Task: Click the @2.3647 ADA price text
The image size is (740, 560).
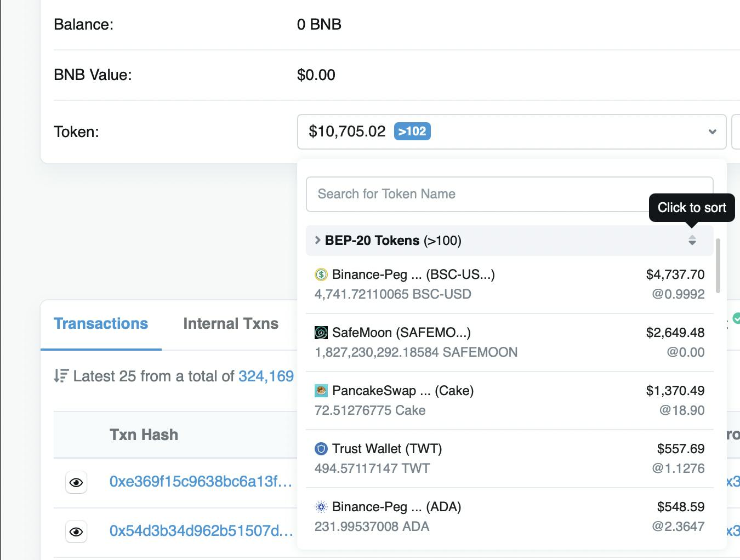Action: (x=678, y=527)
